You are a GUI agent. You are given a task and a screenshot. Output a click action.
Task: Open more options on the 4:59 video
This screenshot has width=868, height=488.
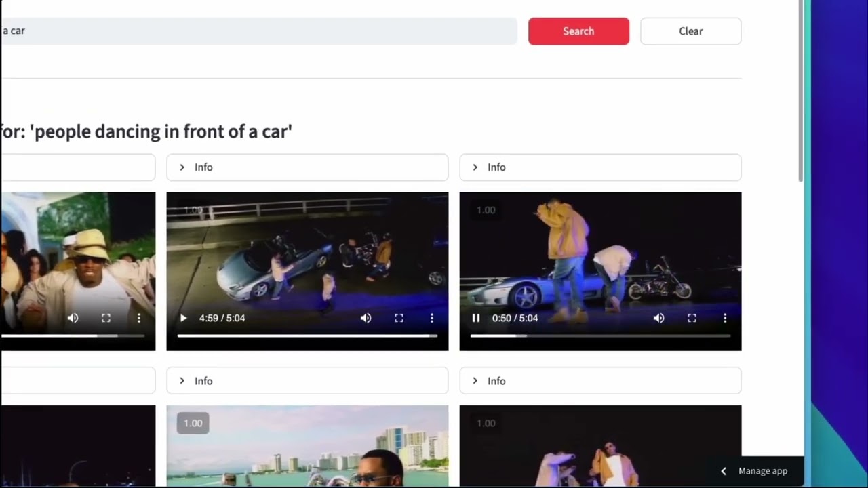click(x=432, y=318)
